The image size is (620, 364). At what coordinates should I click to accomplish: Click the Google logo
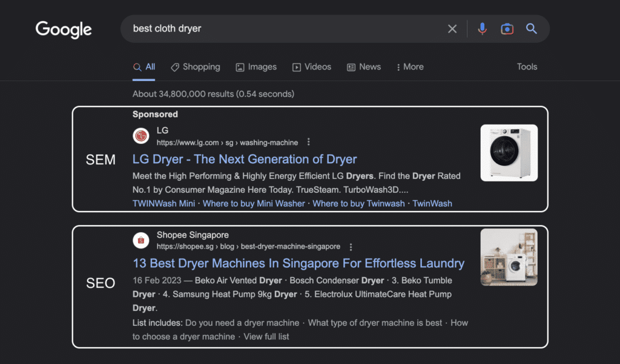64,29
